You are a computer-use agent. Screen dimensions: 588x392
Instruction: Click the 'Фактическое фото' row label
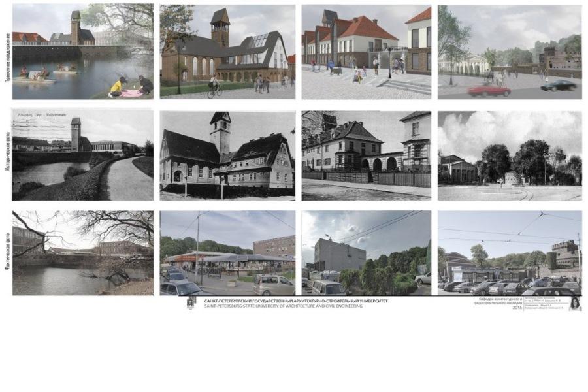point(7,254)
